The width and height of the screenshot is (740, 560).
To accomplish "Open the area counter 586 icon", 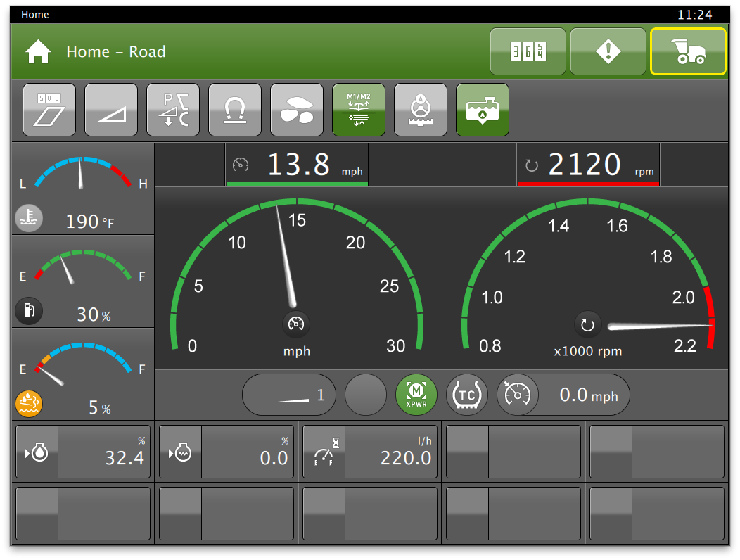I will pyautogui.click(x=49, y=110).
